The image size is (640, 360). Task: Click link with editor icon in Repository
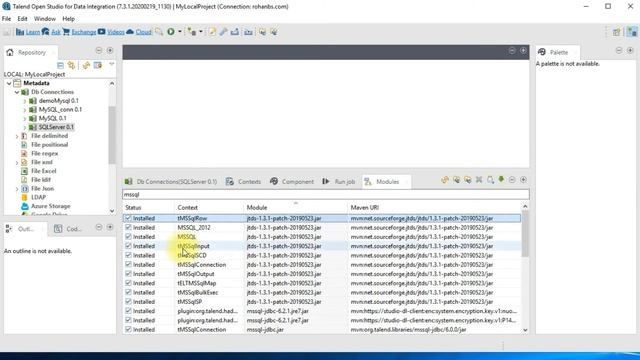71,65
